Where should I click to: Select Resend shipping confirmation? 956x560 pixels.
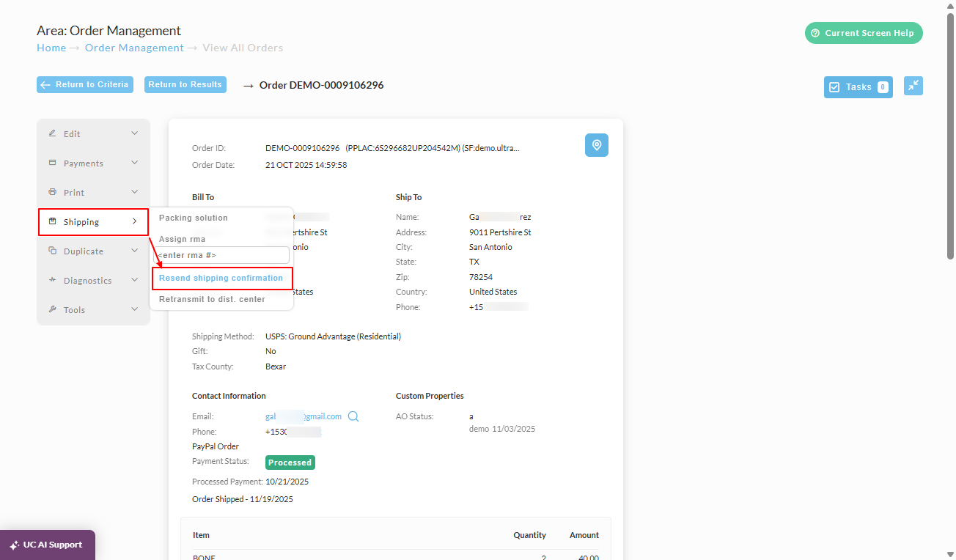click(x=221, y=279)
